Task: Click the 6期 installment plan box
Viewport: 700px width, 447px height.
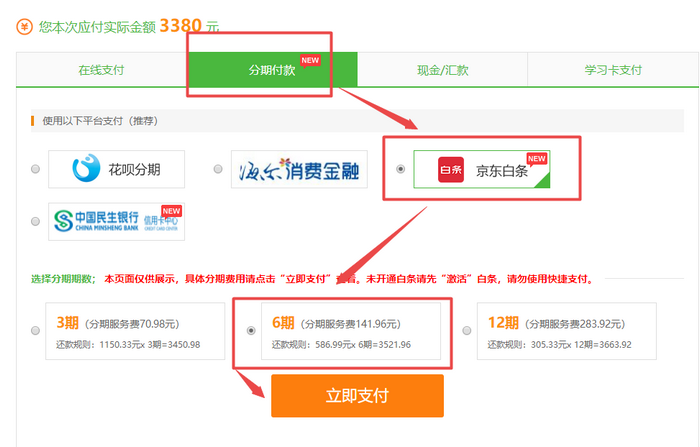Action: 350,332
